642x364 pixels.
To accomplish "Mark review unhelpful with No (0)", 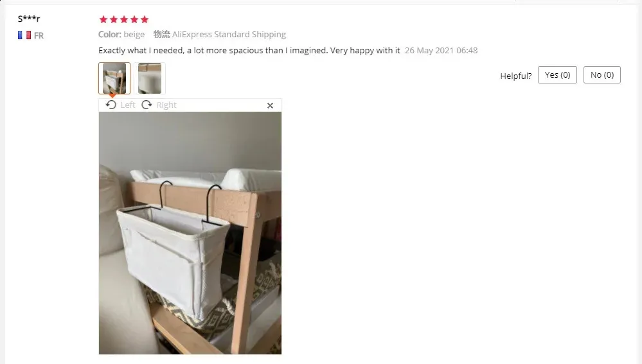I will (x=602, y=75).
